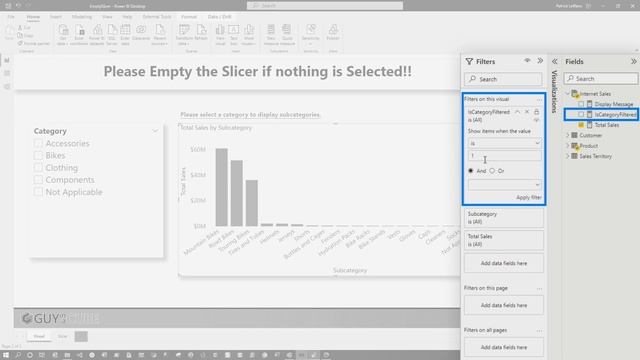Switch to the Modeling ribbon tab
Screen dimensions: 640x360
coord(82,17)
